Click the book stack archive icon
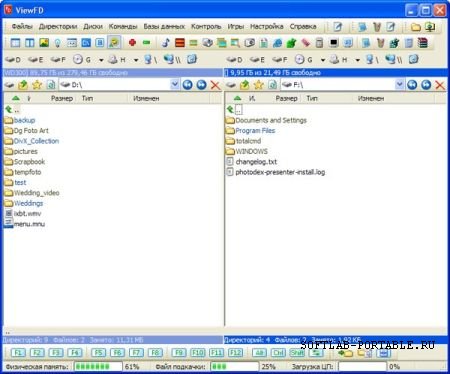Image resolution: width=450 pixels, height=374 pixels. [423, 43]
